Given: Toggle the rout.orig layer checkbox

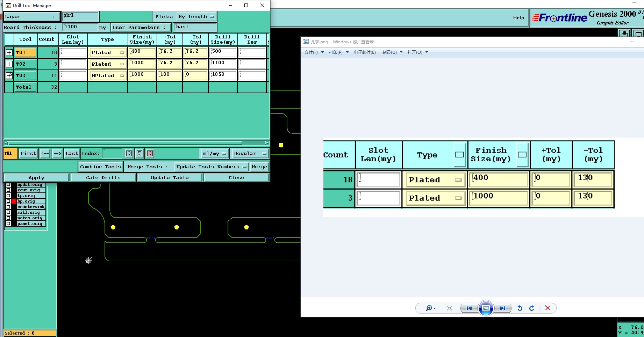Looking at the screenshot, I should pyautogui.click(x=8, y=190).
